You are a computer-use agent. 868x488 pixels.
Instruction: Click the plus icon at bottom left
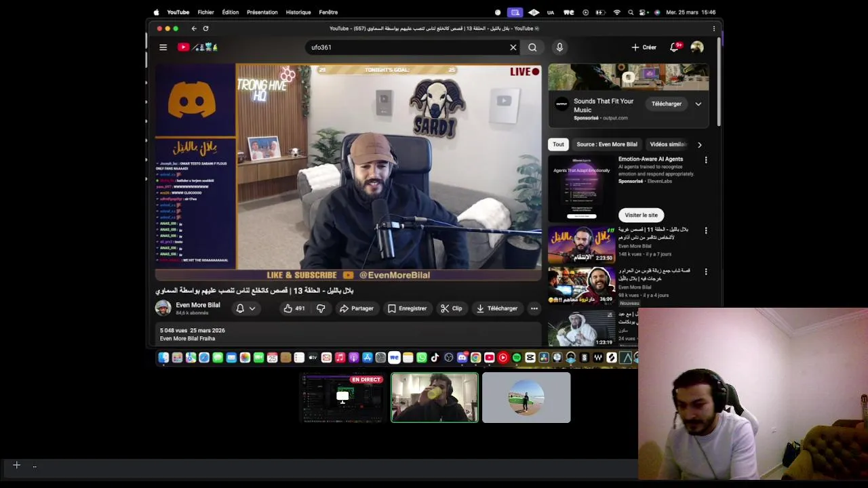point(16,465)
